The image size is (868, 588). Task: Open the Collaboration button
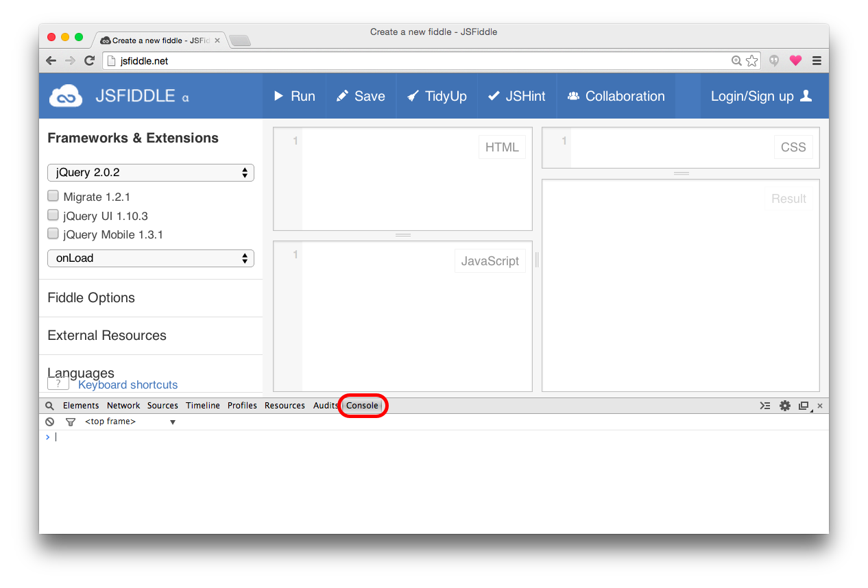point(616,96)
